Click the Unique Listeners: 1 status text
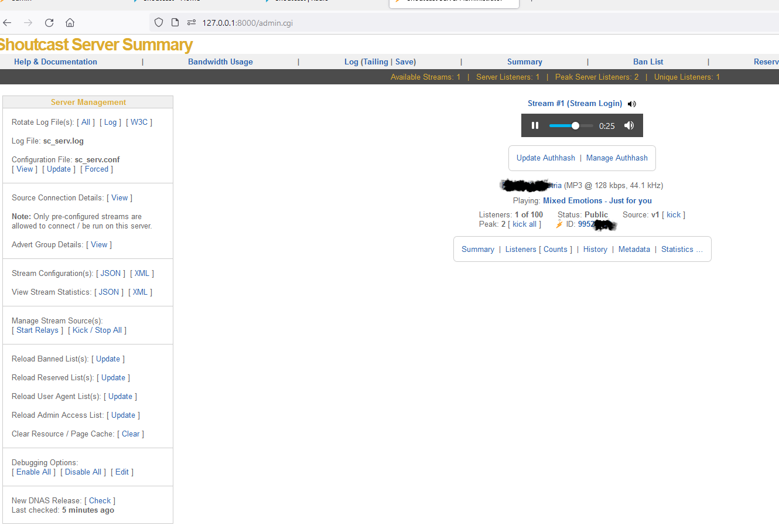The height and width of the screenshot is (532, 779). 687,77
